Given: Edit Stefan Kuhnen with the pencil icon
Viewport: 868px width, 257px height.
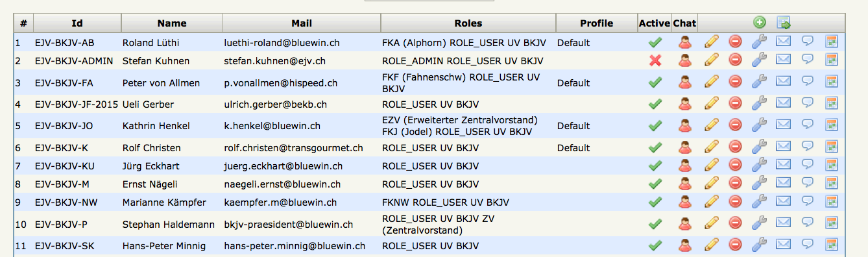Looking at the screenshot, I should (x=712, y=60).
